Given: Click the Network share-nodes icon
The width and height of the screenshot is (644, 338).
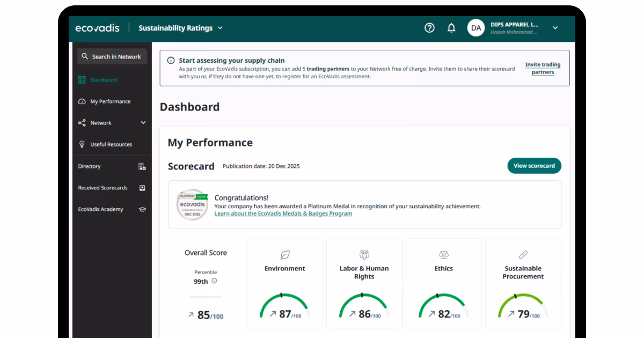Looking at the screenshot, I should coord(82,123).
